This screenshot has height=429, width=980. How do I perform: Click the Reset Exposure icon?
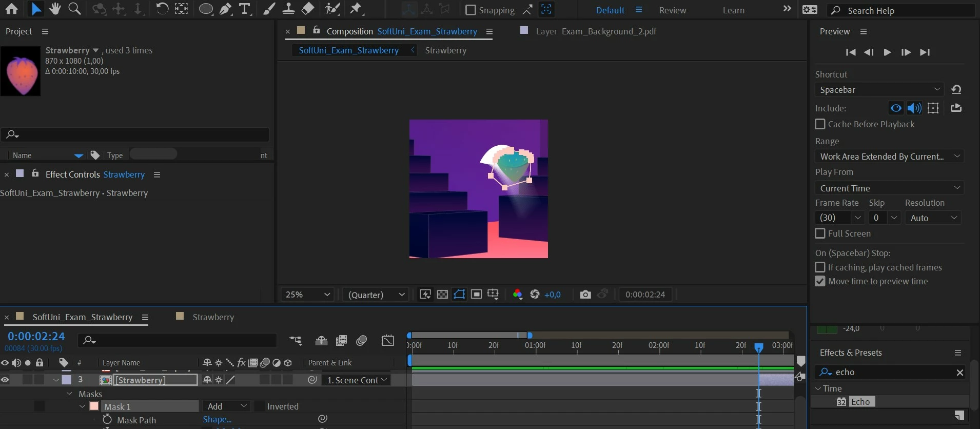tap(535, 294)
